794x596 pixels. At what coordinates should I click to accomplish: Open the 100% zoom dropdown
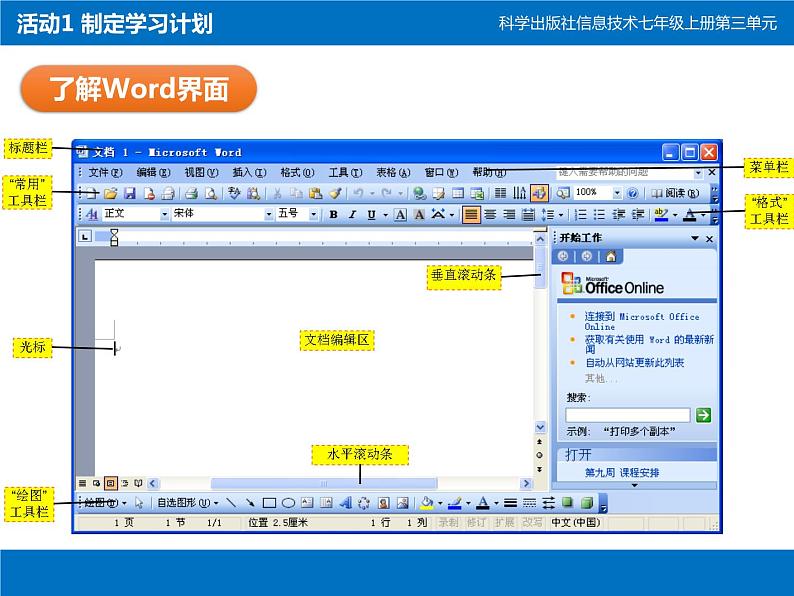click(616, 193)
